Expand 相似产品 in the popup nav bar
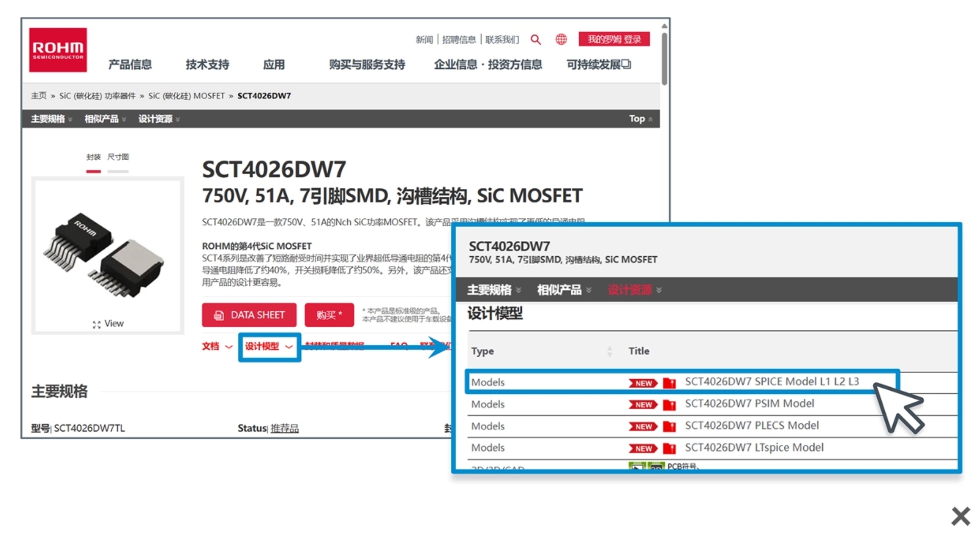980x536 pixels. [564, 290]
